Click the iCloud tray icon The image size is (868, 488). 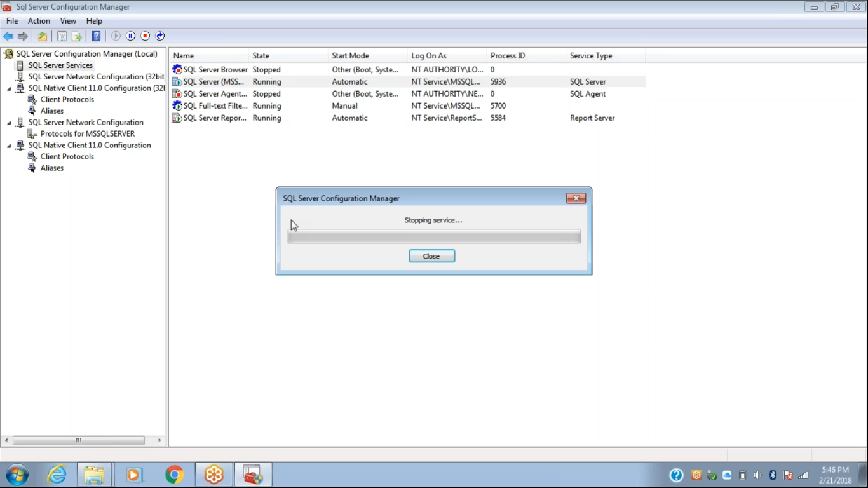[727, 475]
